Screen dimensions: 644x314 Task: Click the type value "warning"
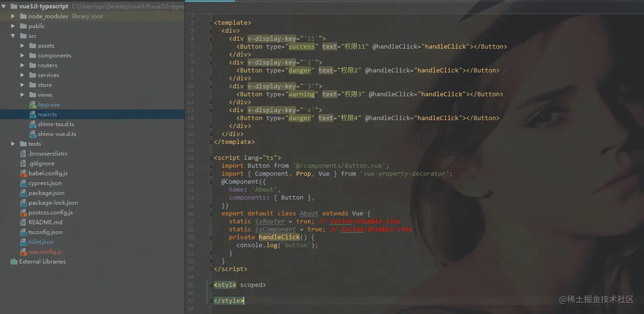tap(301, 94)
